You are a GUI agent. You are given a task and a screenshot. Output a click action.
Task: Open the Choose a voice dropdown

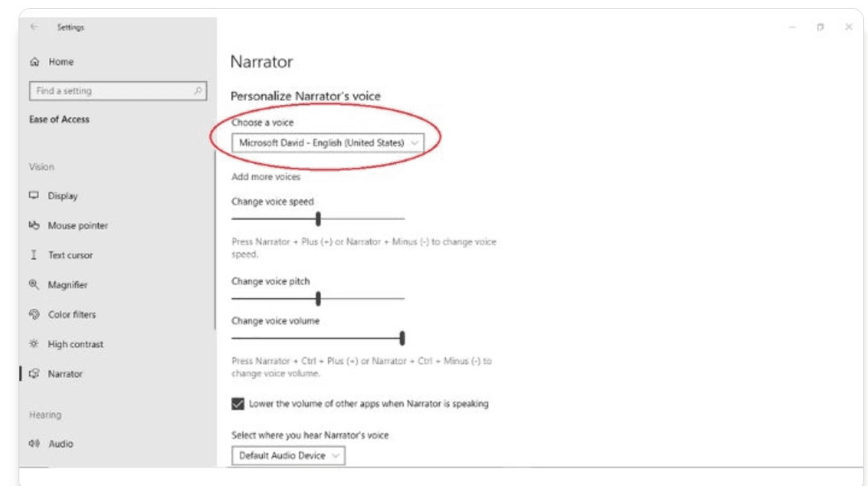(x=328, y=143)
